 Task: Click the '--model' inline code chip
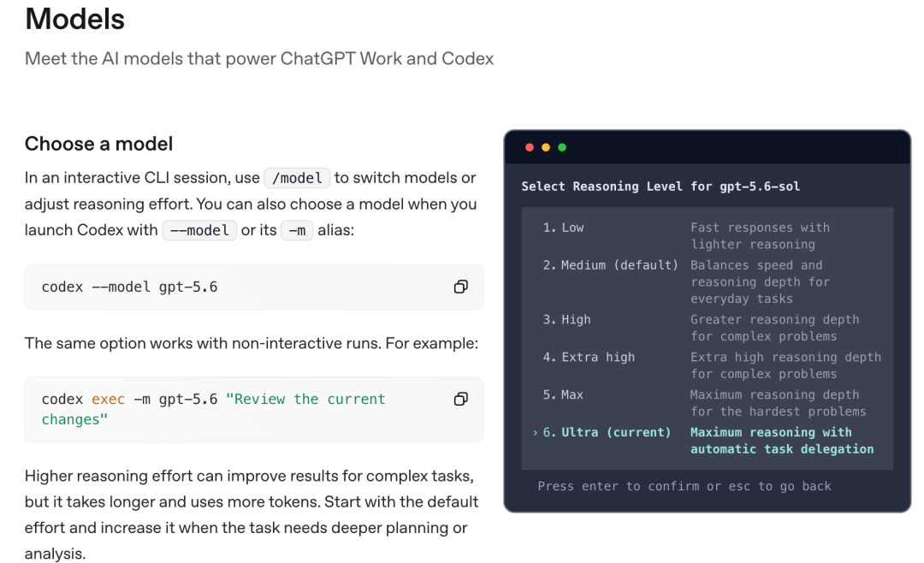click(199, 230)
